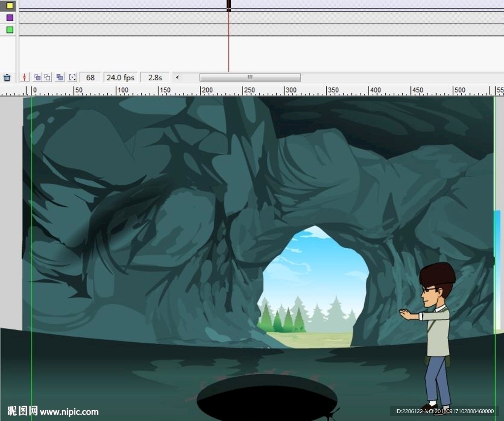Click the black oval hole on ground
The height and width of the screenshot is (421, 504).
tap(267, 397)
